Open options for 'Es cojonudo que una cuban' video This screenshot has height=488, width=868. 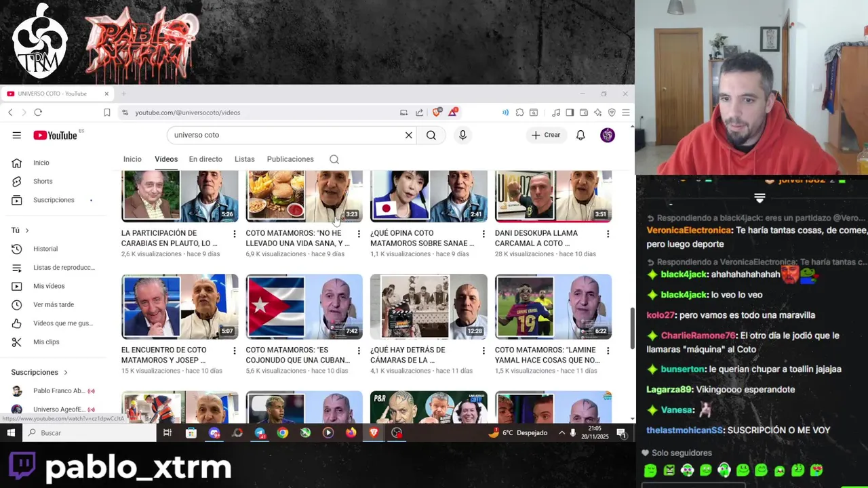point(359,350)
